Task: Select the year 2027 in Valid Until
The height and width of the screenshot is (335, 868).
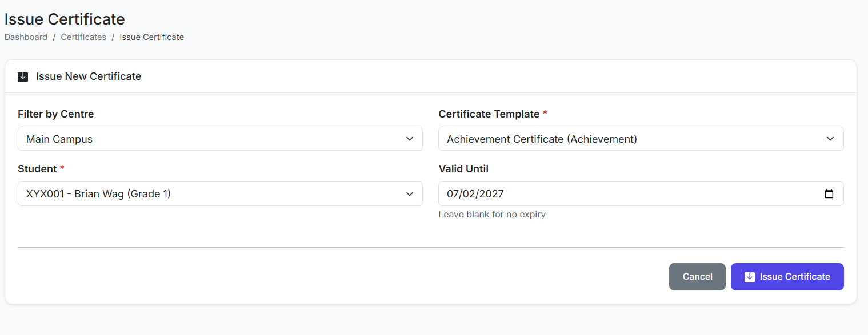Action: coord(492,194)
